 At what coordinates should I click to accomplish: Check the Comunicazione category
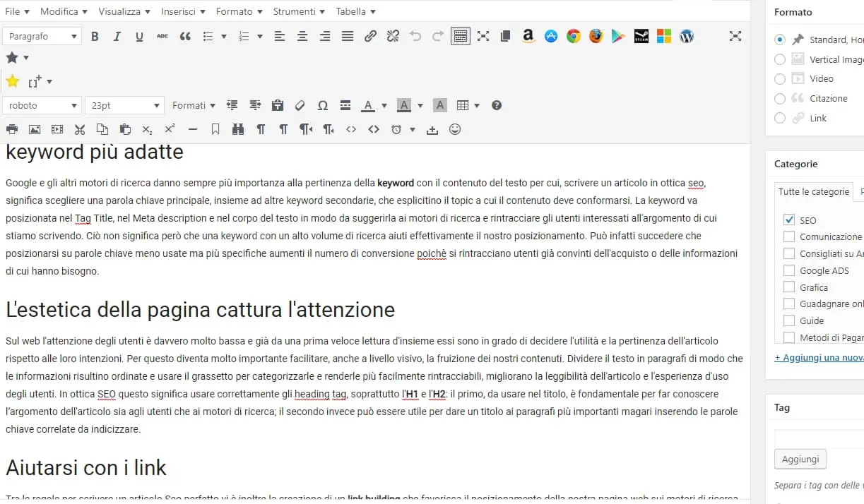[789, 236]
